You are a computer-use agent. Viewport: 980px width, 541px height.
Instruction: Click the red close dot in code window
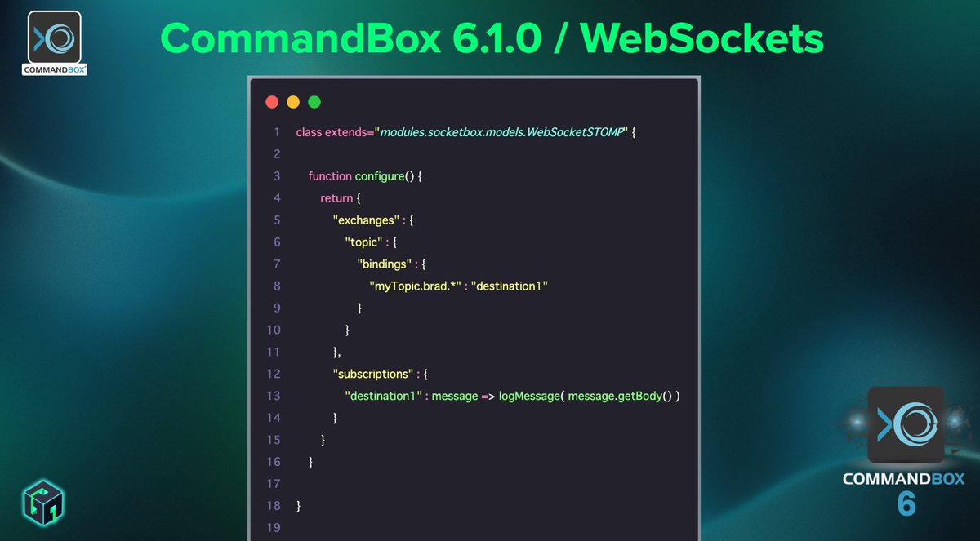click(272, 102)
